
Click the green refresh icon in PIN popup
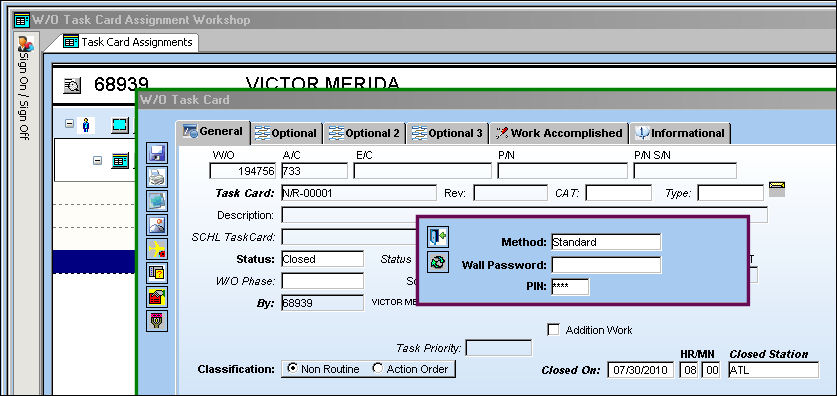pyautogui.click(x=437, y=262)
